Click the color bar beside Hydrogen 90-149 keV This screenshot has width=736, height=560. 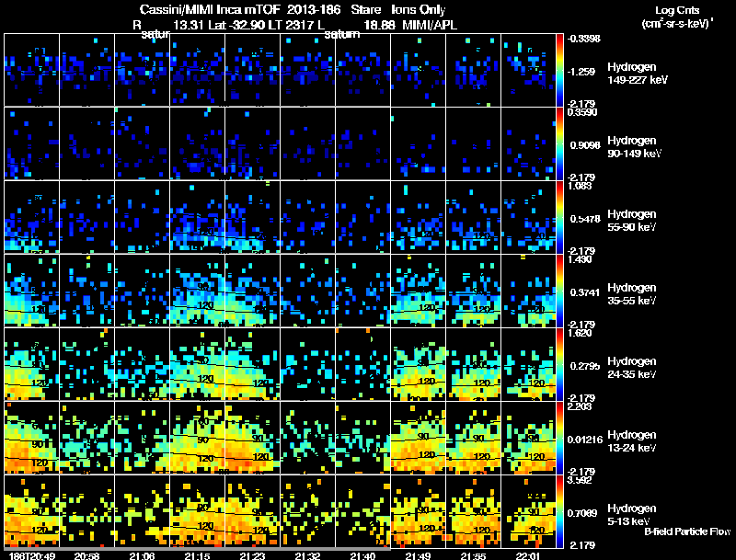[x=559, y=143]
